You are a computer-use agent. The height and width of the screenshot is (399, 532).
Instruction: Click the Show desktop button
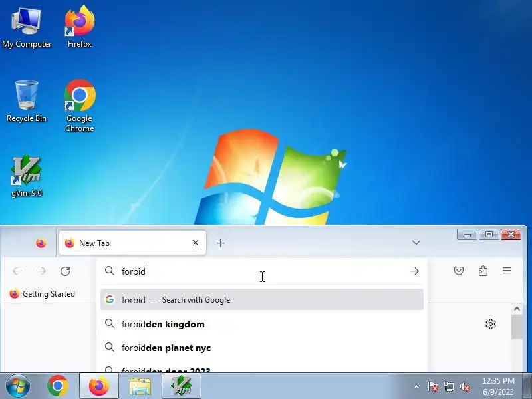point(527,386)
